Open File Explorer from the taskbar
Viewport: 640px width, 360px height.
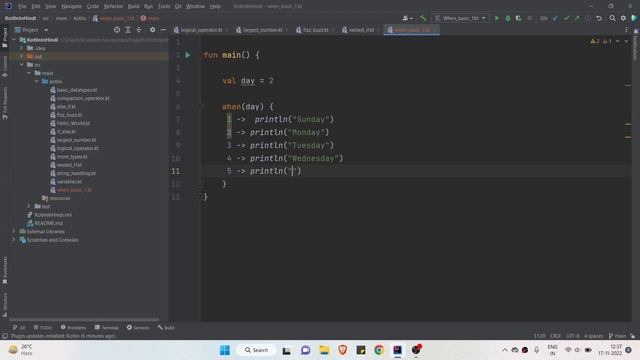(324, 350)
